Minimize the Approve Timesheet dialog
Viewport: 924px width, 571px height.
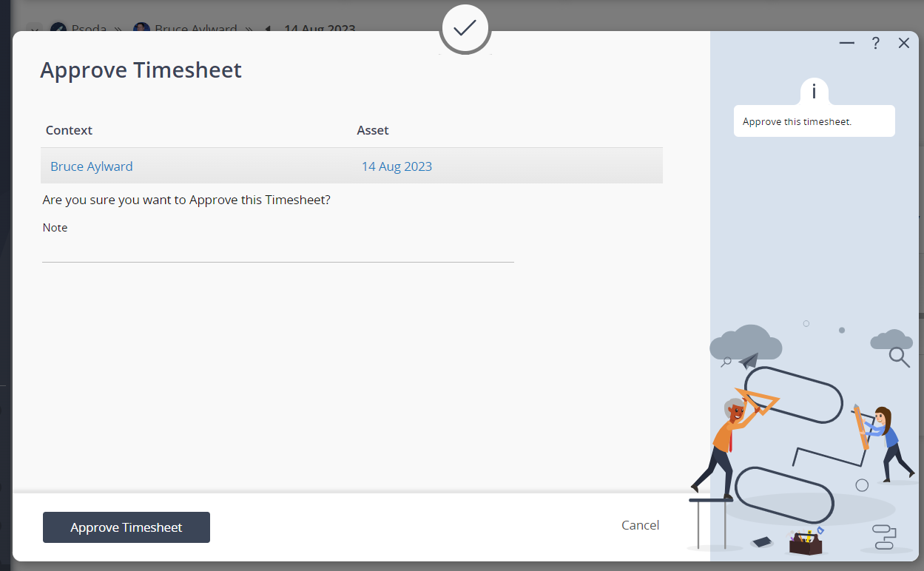(847, 44)
